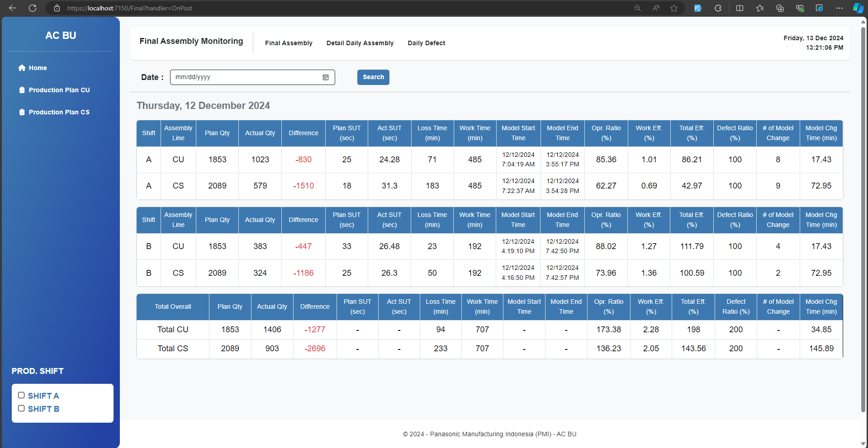Screen dimensions: 868x448
Task: Open Detail Daily Assembly tab
Action: coord(360,43)
